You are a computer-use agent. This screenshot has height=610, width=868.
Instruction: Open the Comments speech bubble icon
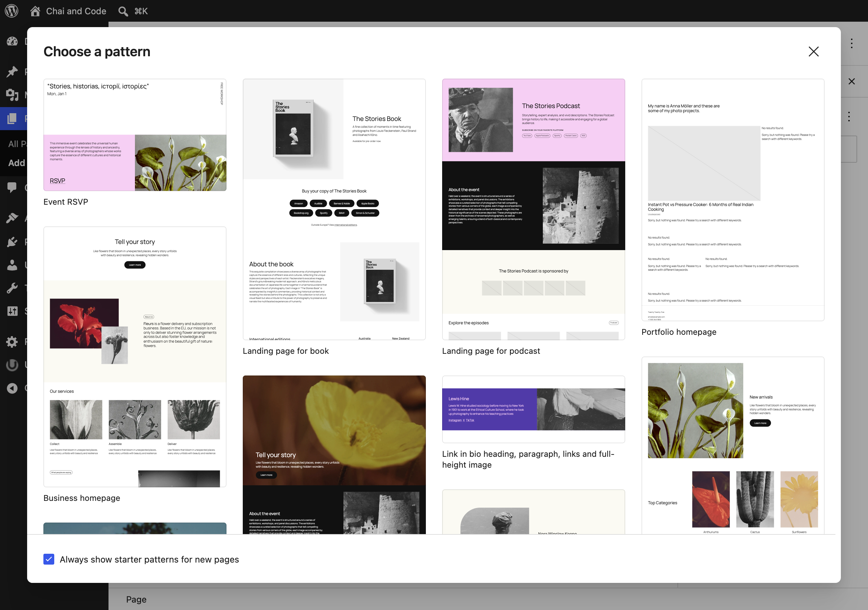pos(12,187)
